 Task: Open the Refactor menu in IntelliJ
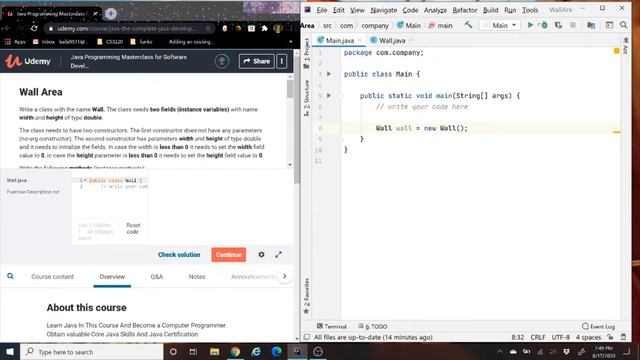tap(464, 10)
